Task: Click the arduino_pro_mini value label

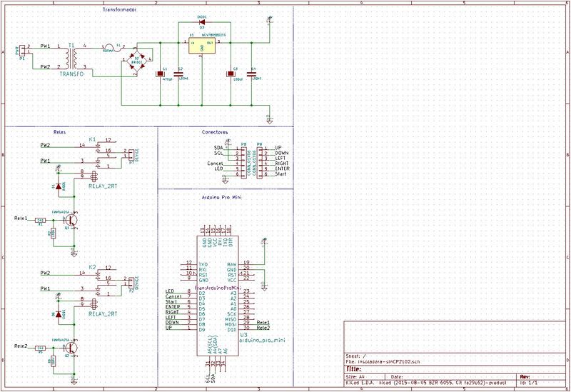Action: pyautogui.click(x=262, y=340)
